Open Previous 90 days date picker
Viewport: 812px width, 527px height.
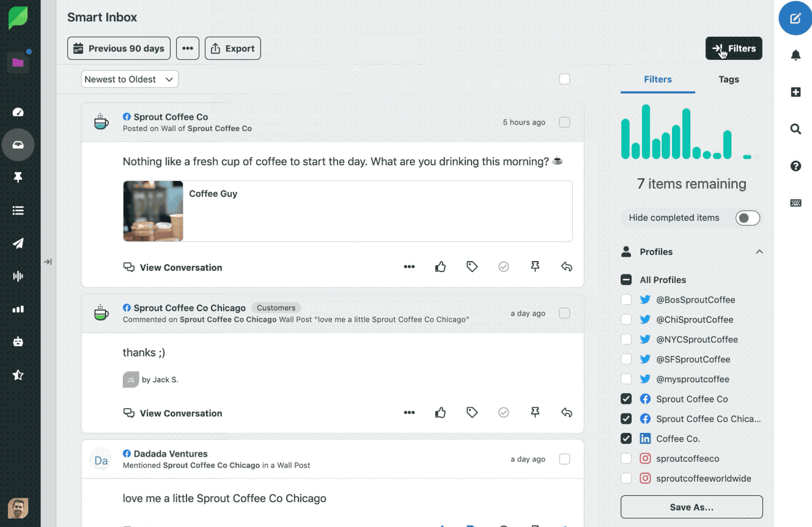tap(119, 48)
